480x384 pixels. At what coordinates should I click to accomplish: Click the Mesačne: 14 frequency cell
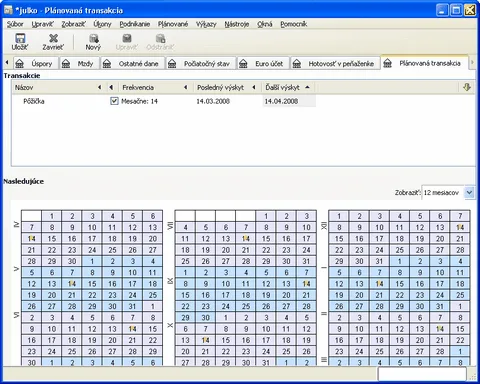139,101
